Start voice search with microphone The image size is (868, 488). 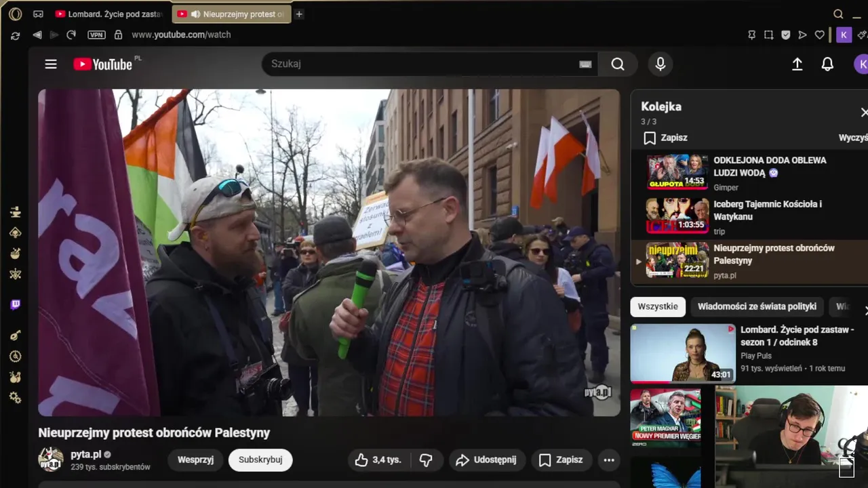(660, 64)
